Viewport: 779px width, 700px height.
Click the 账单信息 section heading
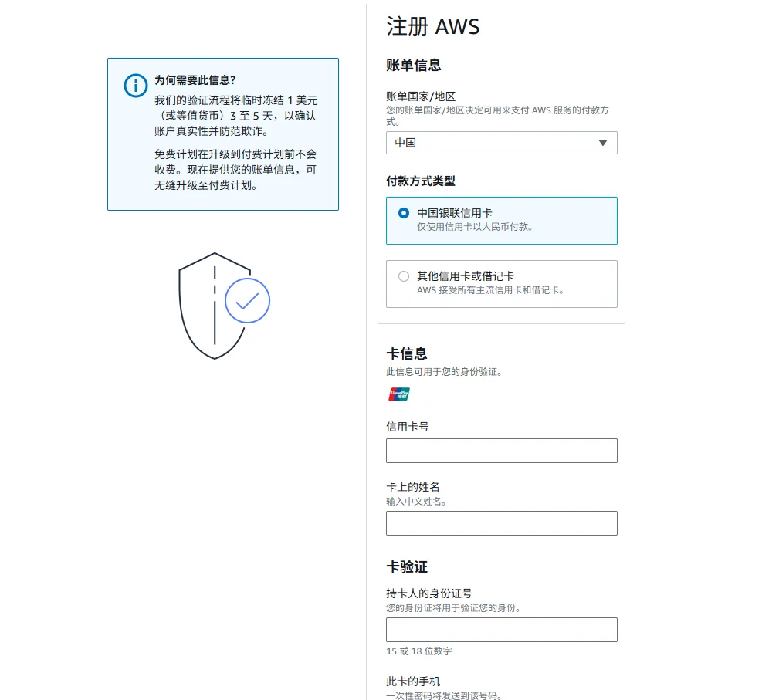click(x=413, y=66)
